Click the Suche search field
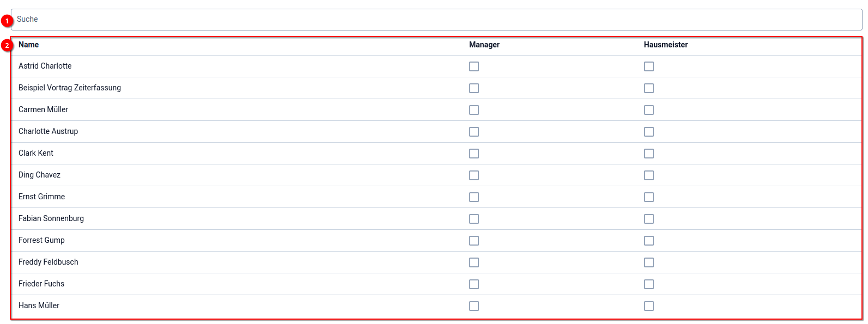The image size is (868, 324). 436,20
